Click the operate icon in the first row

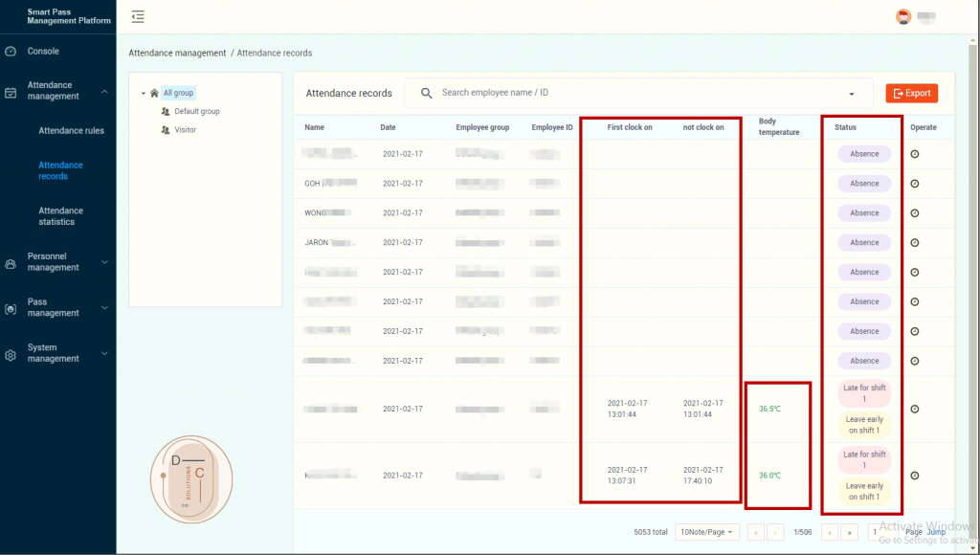coord(914,154)
